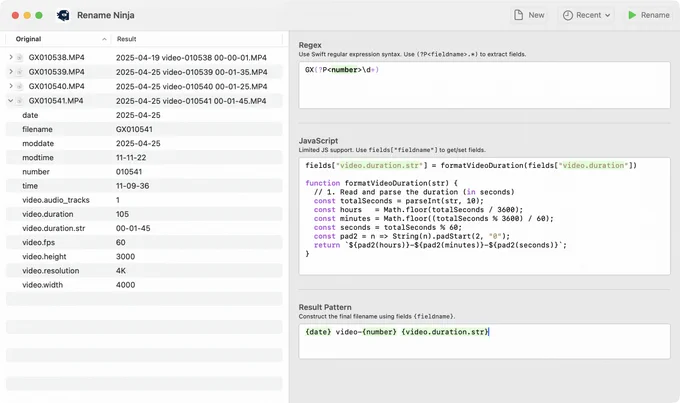Select the 'time' field row
680x403 pixels.
tap(144, 186)
